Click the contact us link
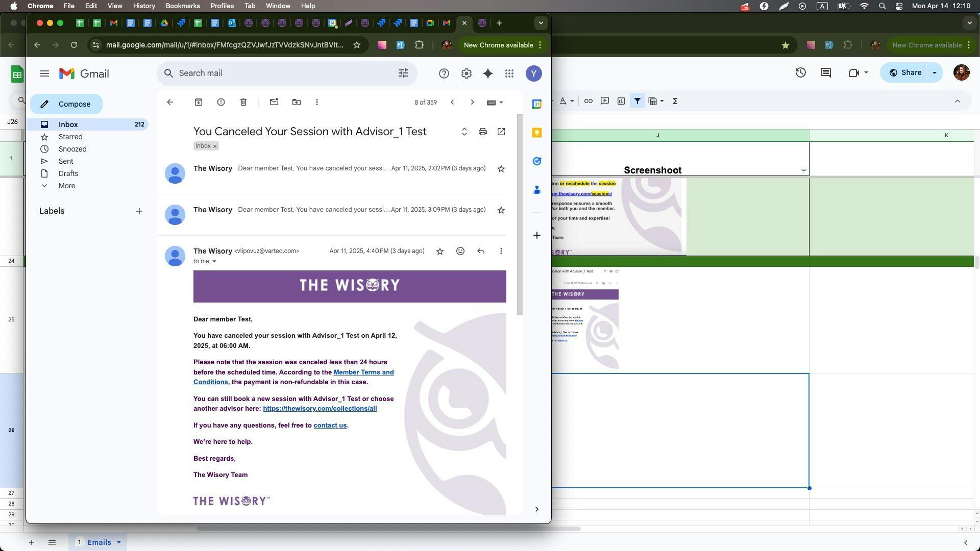The width and height of the screenshot is (980, 551). (x=330, y=425)
